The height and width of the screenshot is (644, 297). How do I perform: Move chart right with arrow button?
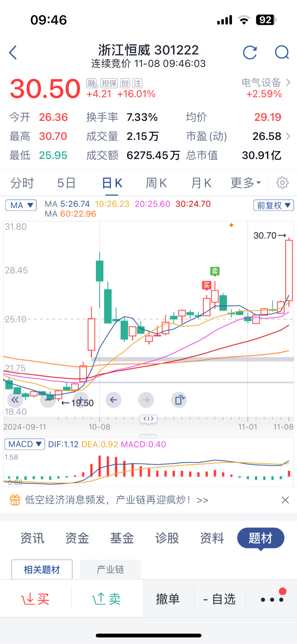(146, 400)
